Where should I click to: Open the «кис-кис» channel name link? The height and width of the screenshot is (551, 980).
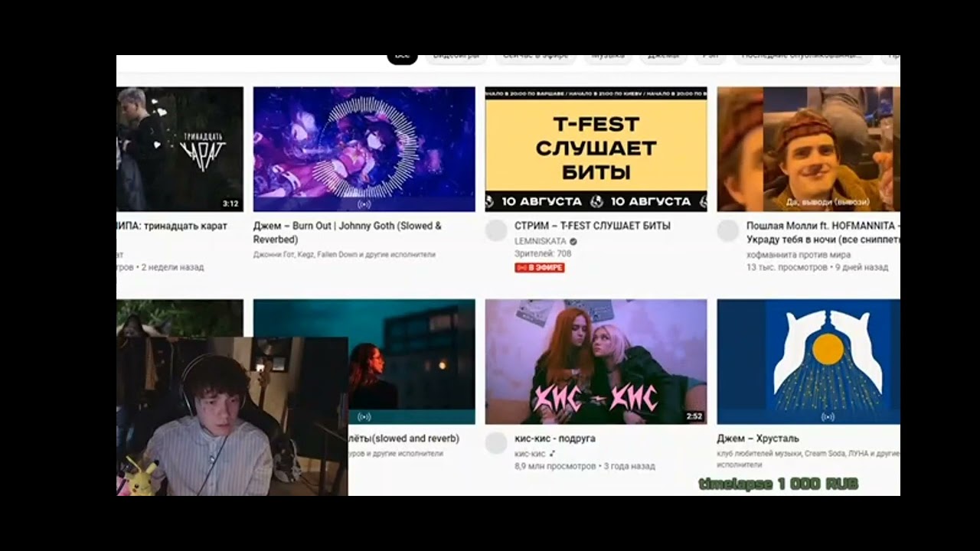point(530,453)
